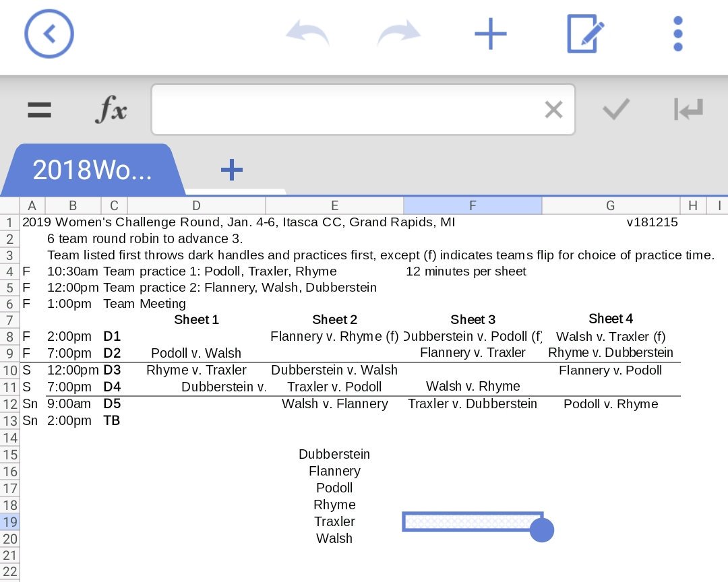Click 'Rhyme v. Dubberstein' cell
This screenshot has height=582, width=728.
click(611, 353)
